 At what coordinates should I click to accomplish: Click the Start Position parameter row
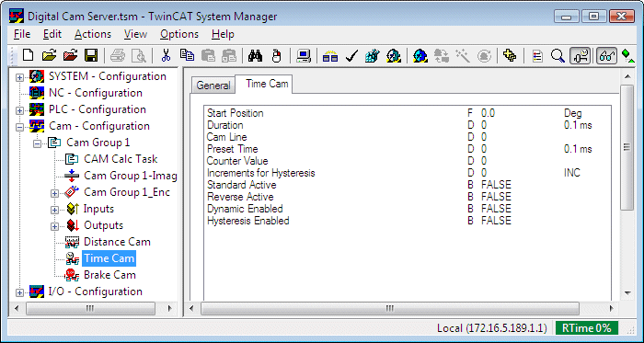click(407, 113)
